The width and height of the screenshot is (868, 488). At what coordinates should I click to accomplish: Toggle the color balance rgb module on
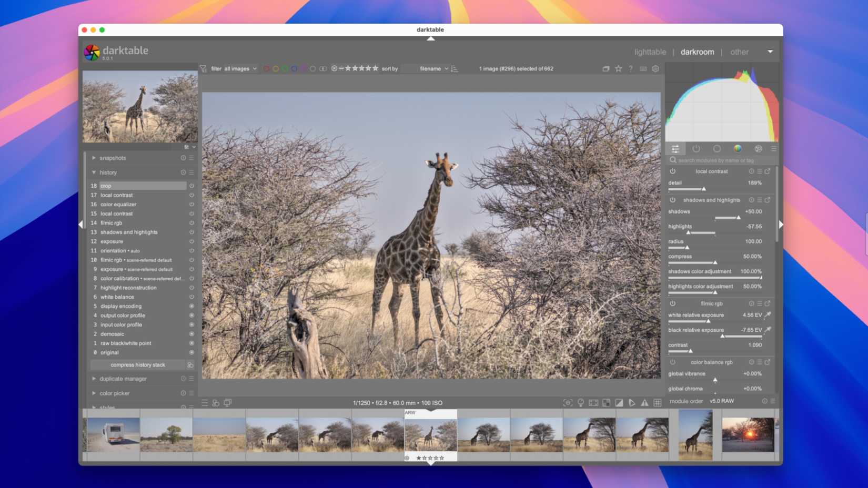pyautogui.click(x=672, y=362)
